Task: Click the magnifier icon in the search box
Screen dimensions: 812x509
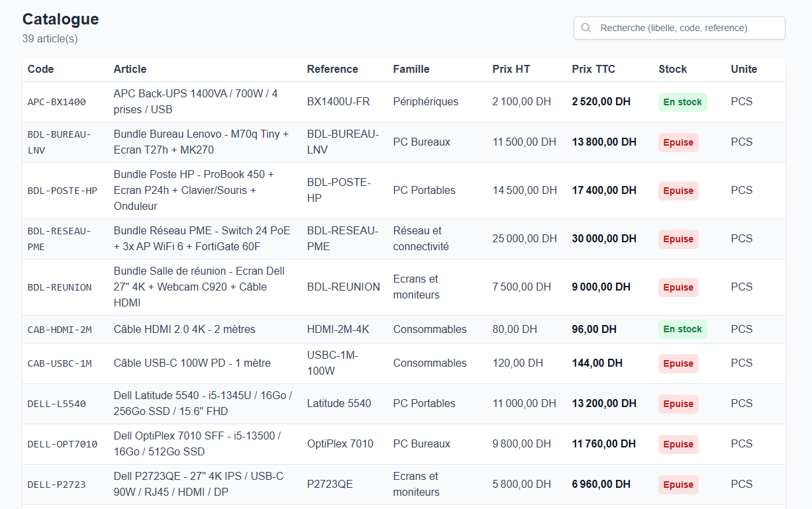Action: pos(585,28)
